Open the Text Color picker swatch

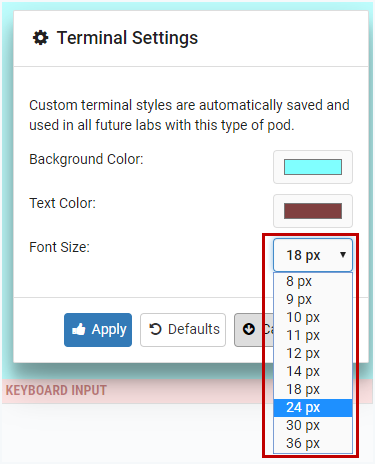point(313,211)
